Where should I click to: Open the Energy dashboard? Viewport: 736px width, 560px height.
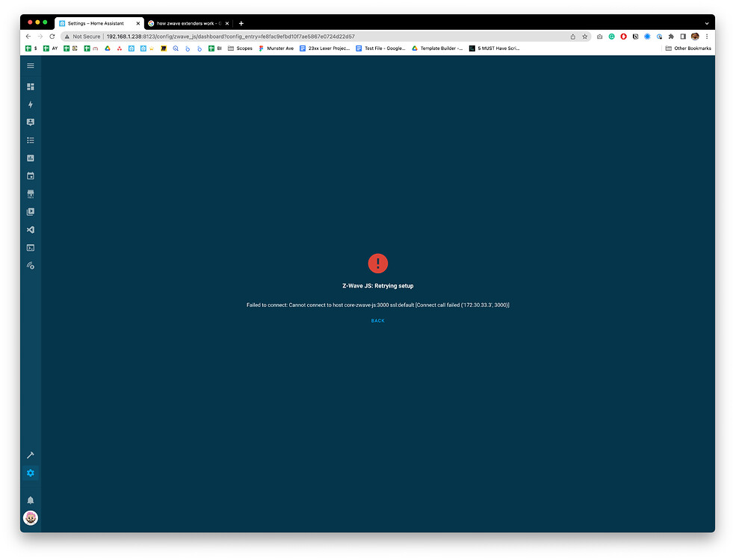pos(30,105)
